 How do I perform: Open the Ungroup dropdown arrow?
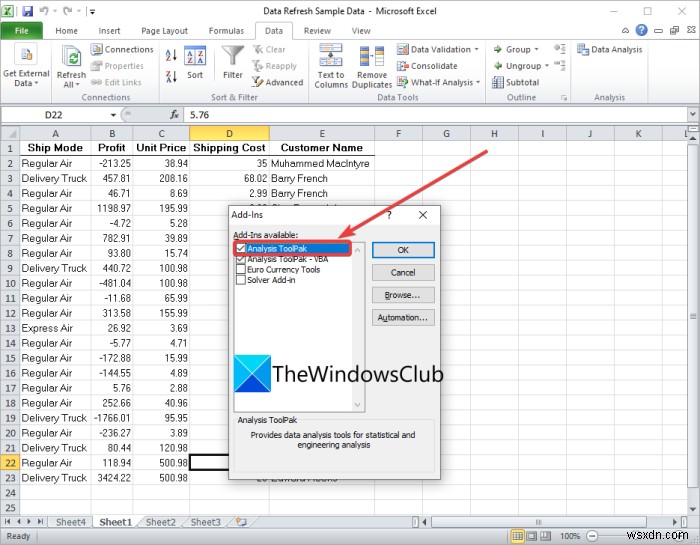click(546, 66)
